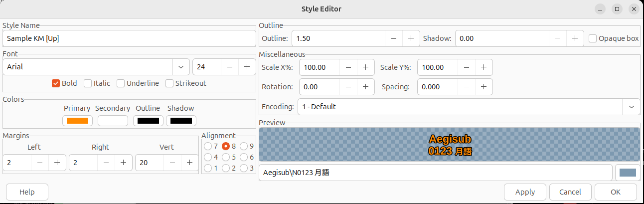Focus the Outline 1.50 field
The image size is (644, 204).
coord(338,38)
